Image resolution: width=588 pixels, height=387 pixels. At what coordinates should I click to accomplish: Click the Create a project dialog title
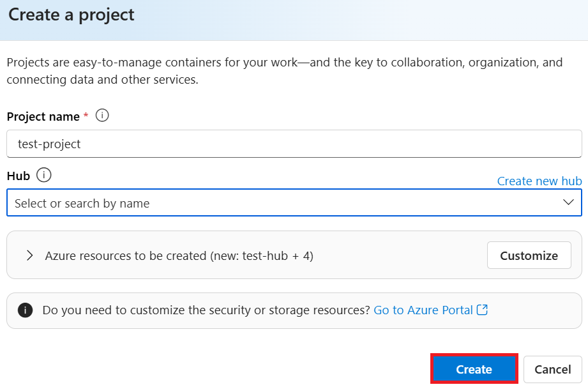coord(72,15)
